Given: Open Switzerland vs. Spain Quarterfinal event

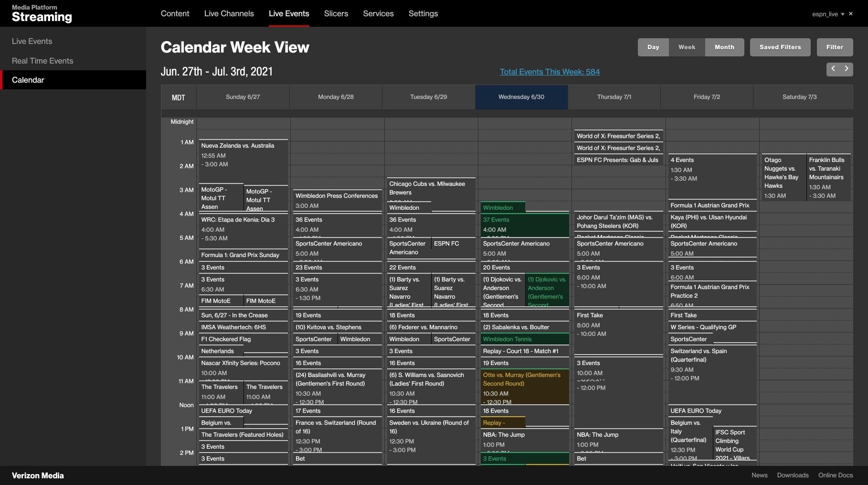Looking at the screenshot, I should (x=712, y=375).
